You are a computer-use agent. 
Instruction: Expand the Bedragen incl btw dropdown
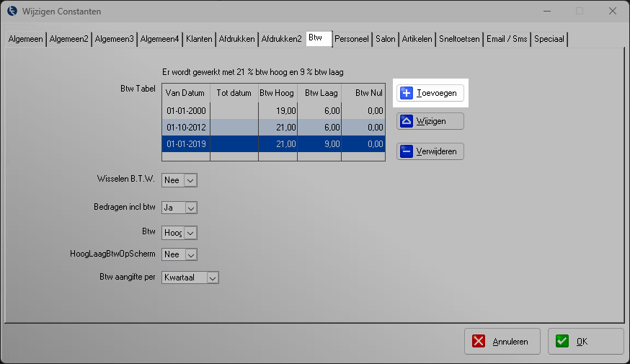point(191,208)
